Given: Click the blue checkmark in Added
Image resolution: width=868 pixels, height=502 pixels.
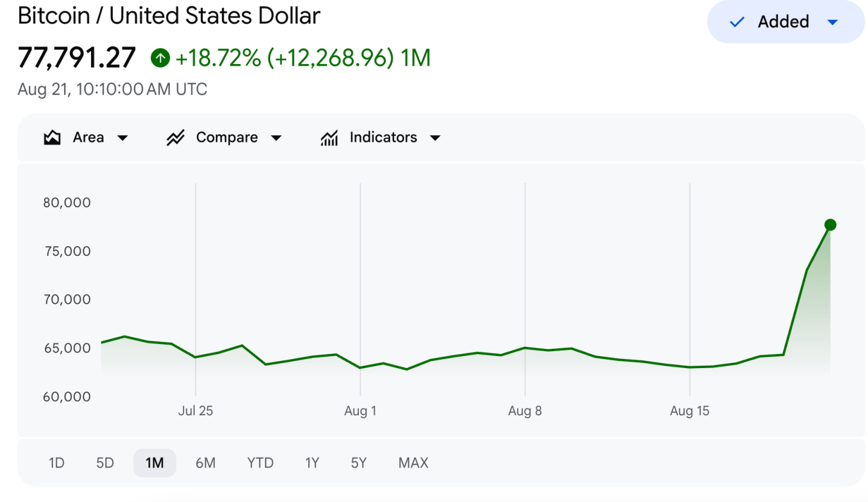Looking at the screenshot, I should (x=737, y=22).
